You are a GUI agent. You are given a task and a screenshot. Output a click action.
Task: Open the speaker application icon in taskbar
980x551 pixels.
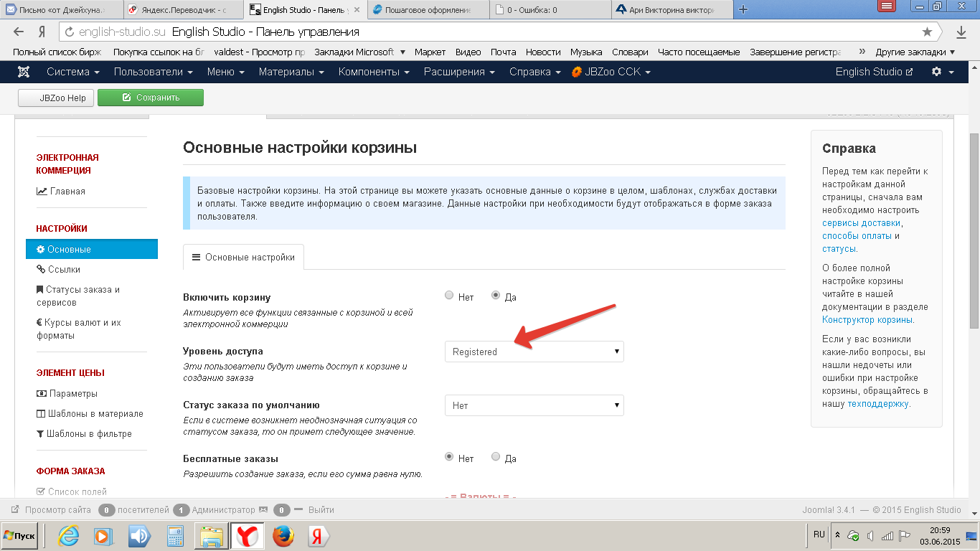click(140, 536)
